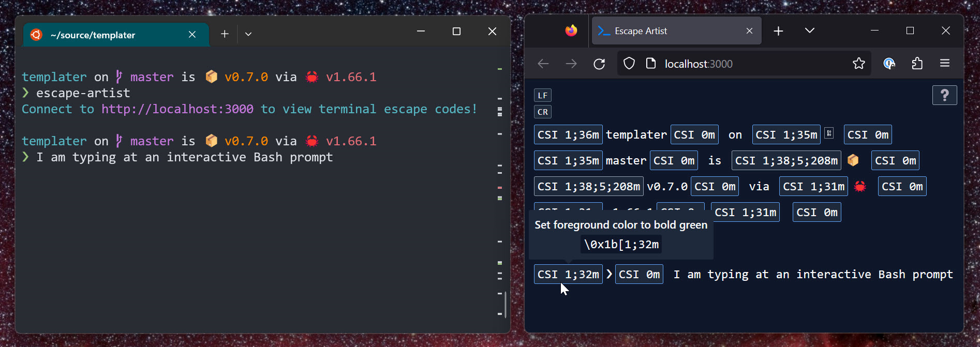The height and width of the screenshot is (347, 980).
Task: Switch to the Escape Artist browser tab
Action: [667, 31]
